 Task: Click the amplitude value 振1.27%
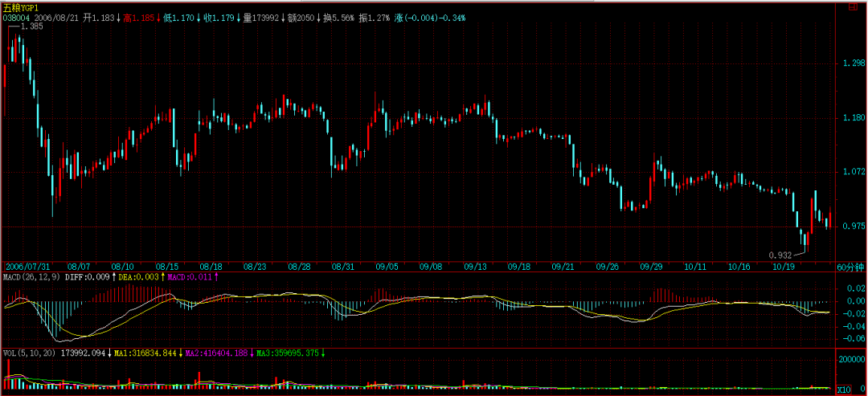[375, 18]
